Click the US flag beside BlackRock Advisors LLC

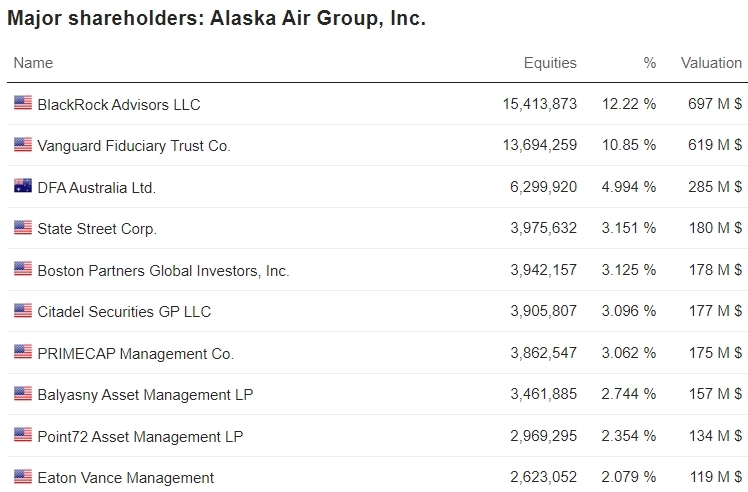point(22,103)
